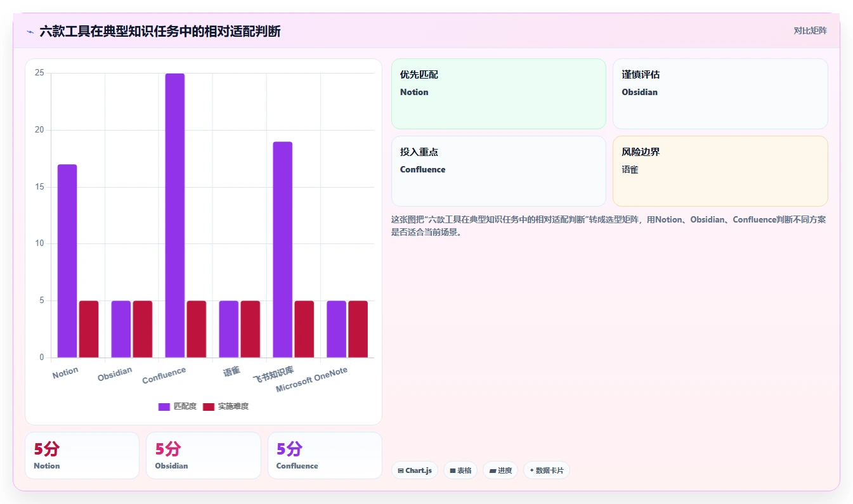Screen dimensions: 853x504
Task: Click the lightning icon beside the title
Action: point(30,32)
